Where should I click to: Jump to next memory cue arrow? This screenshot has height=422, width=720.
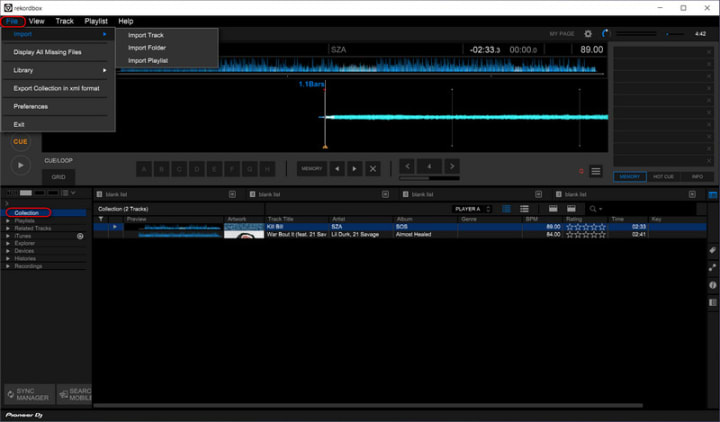pyautogui.click(x=354, y=169)
